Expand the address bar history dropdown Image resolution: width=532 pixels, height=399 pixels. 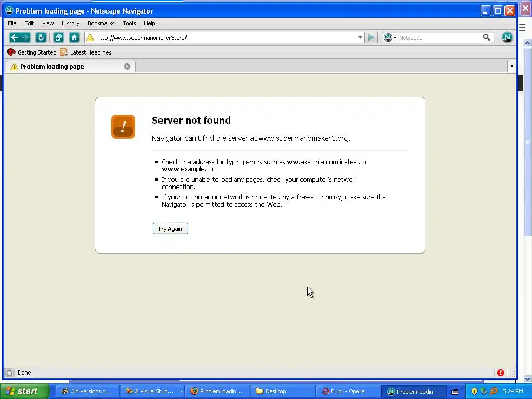(360, 37)
